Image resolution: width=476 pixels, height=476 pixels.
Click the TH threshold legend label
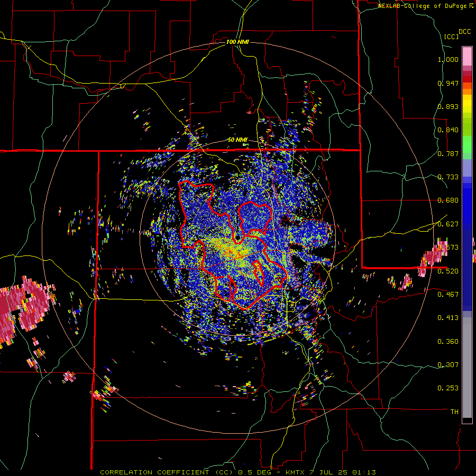(454, 412)
